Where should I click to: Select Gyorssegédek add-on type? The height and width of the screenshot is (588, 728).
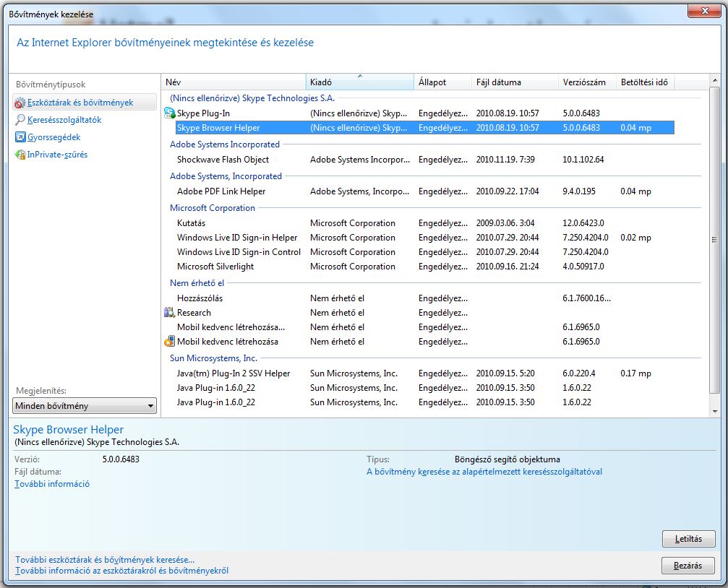click(53, 137)
